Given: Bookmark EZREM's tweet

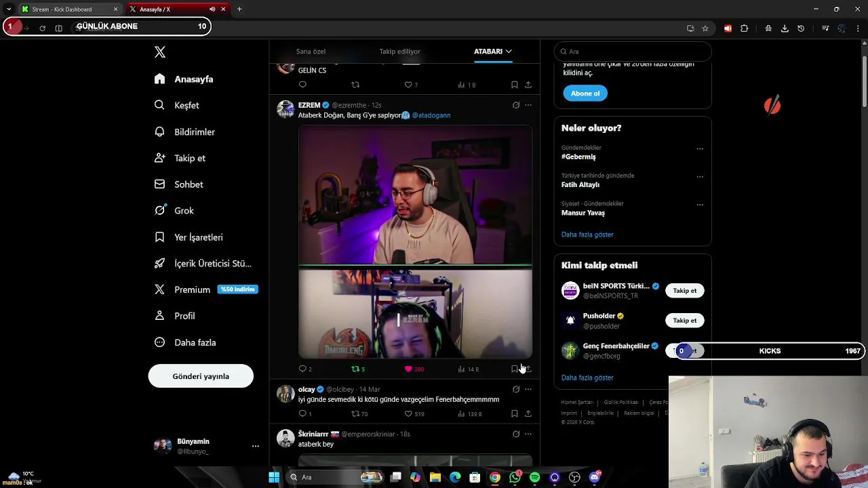Looking at the screenshot, I should (x=515, y=369).
